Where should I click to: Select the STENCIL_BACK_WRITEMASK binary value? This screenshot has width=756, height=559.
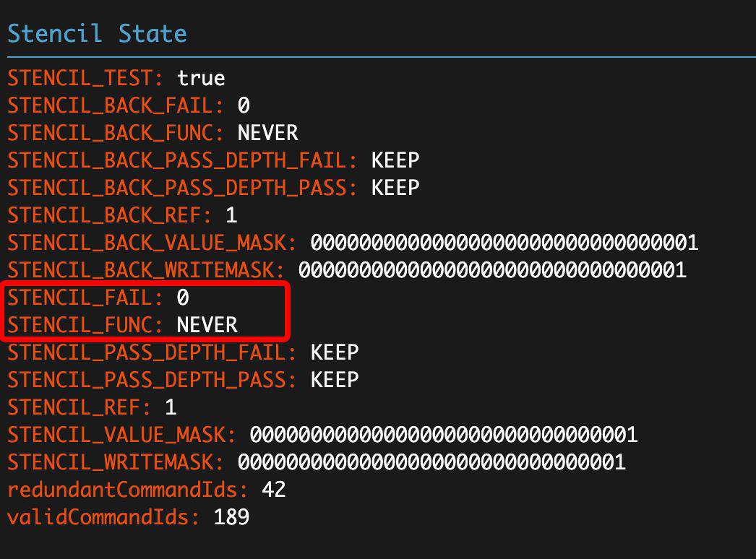[x=492, y=270]
